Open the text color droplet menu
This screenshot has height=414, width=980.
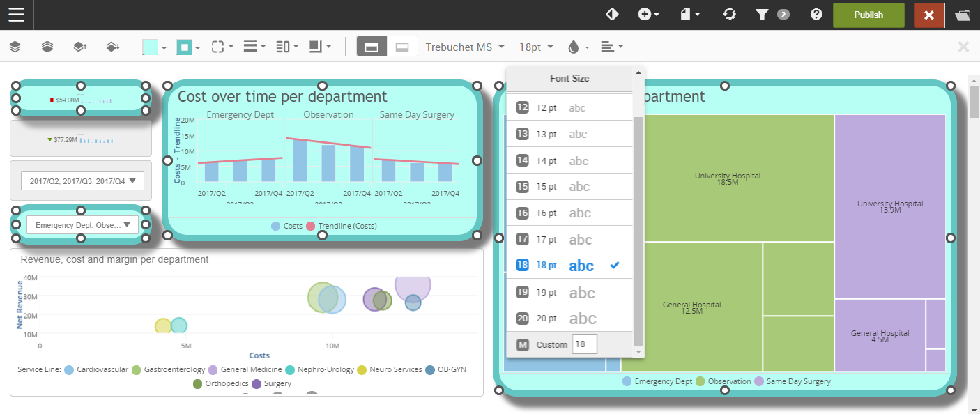pos(578,47)
